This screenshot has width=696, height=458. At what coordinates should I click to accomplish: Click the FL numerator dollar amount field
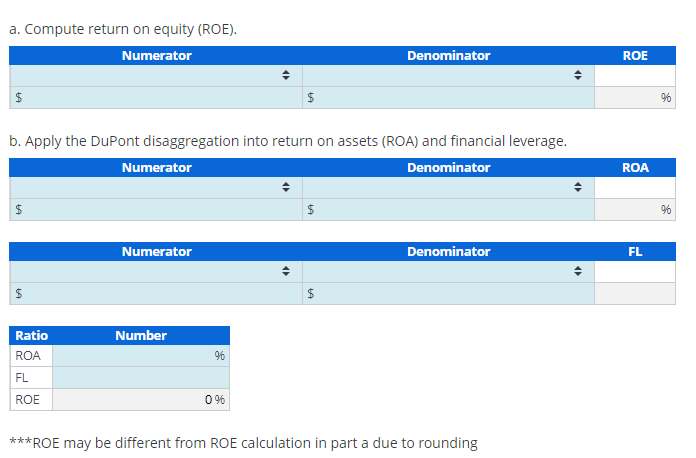tap(156, 293)
